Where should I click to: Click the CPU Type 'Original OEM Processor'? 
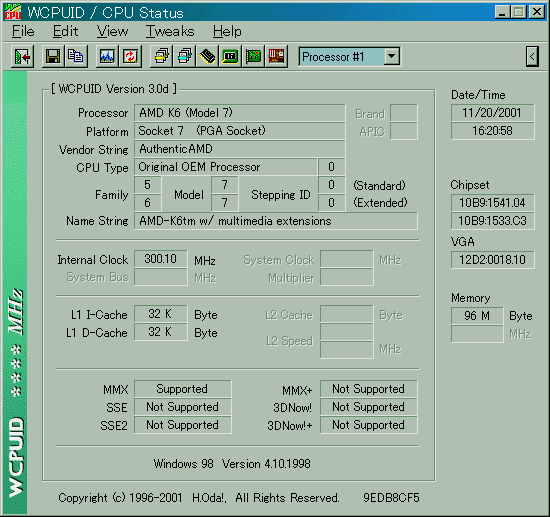tap(226, 167)
